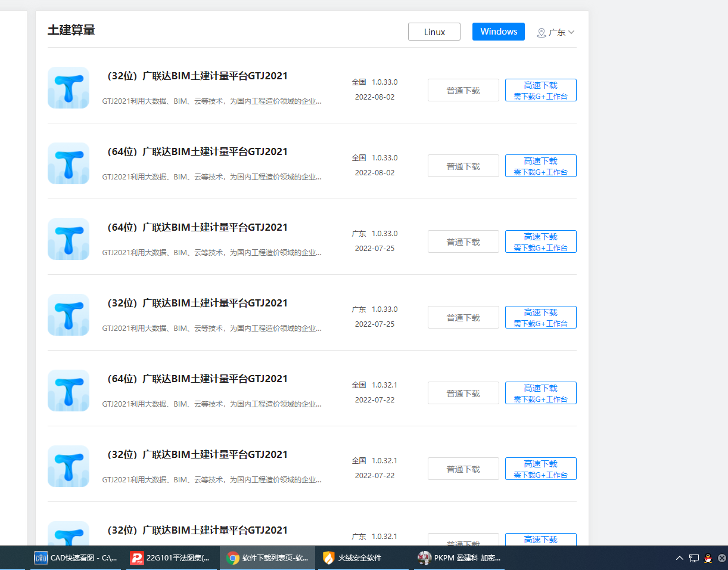This screenshot has width=728, height=570.
Task: Open the (32位) GTJ2021 title in the 广东 1.0.32.1 row
Action: point(195,530)
